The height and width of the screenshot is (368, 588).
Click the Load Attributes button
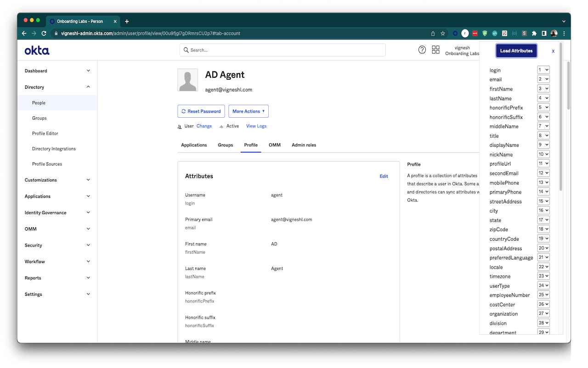516,51
